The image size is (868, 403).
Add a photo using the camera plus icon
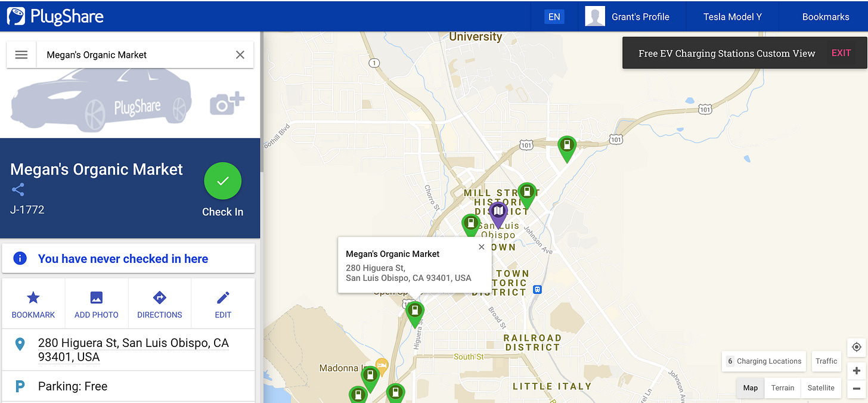click(227, 103)
